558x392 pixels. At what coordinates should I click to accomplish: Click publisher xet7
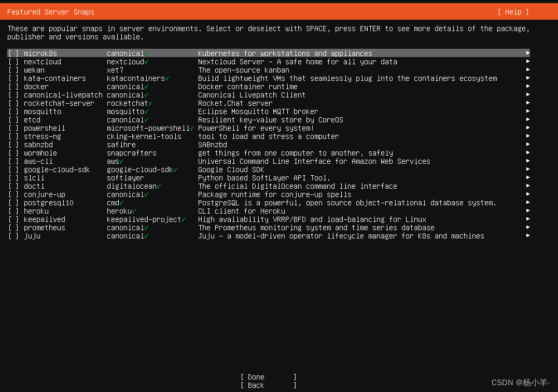click(x=115, y=70)
